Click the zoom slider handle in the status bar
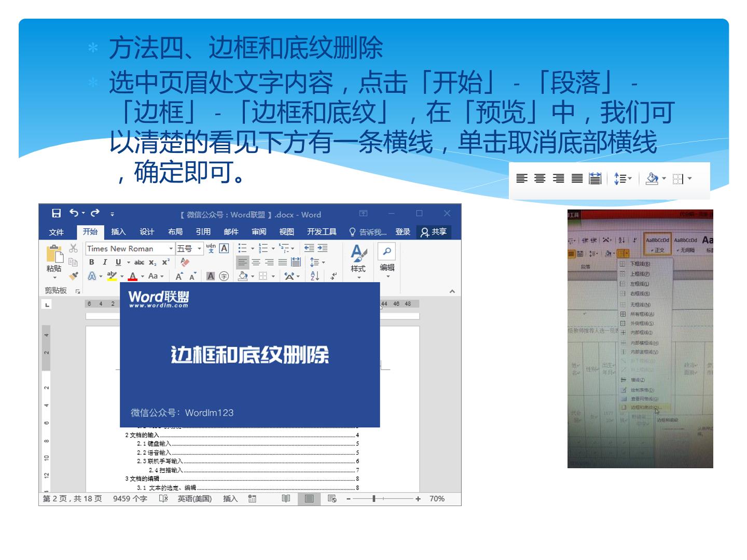This screenshot has height=560, width=747. click(x=374, y=499)
